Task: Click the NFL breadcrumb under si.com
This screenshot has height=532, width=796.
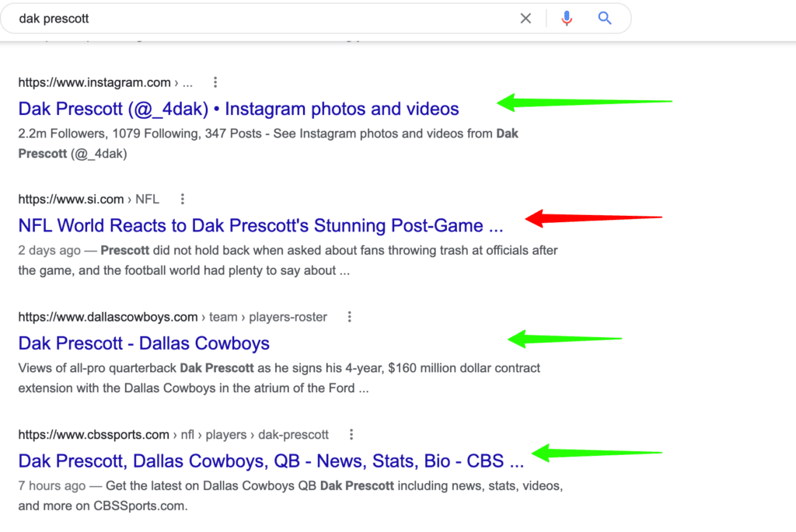Action: pyautogui.click(x=148, y=198)
